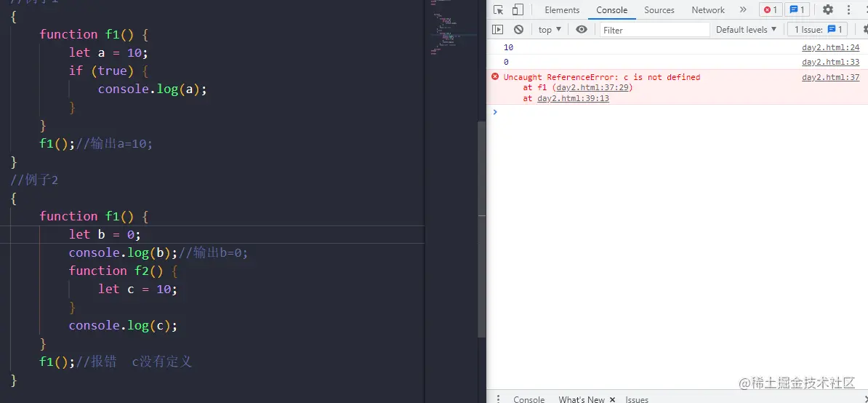The height and width of the screenshot is (403, 868).
Task: Select the Console drawer tab
Action: (529, 399)
